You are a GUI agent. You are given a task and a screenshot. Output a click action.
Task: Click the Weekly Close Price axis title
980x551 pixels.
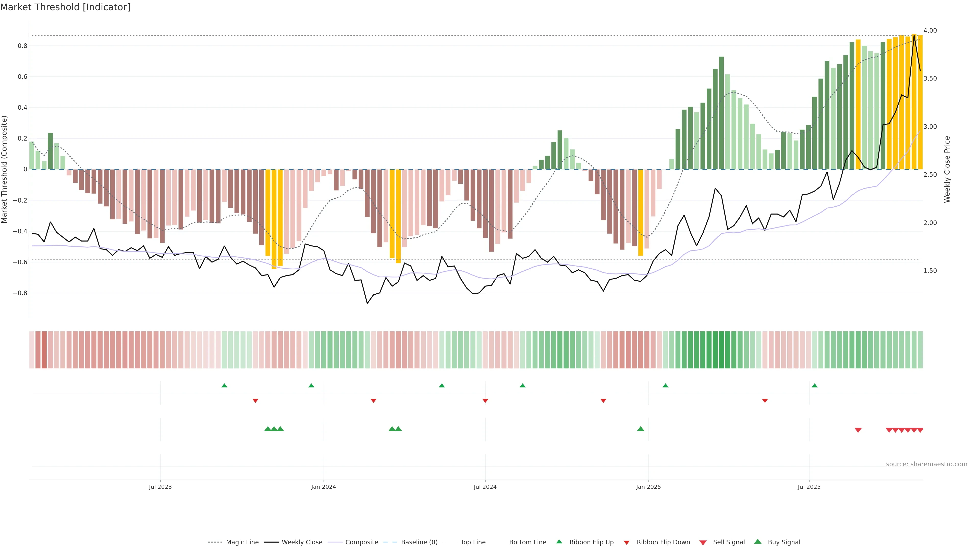pyautogui.click(x=947, y=169)
